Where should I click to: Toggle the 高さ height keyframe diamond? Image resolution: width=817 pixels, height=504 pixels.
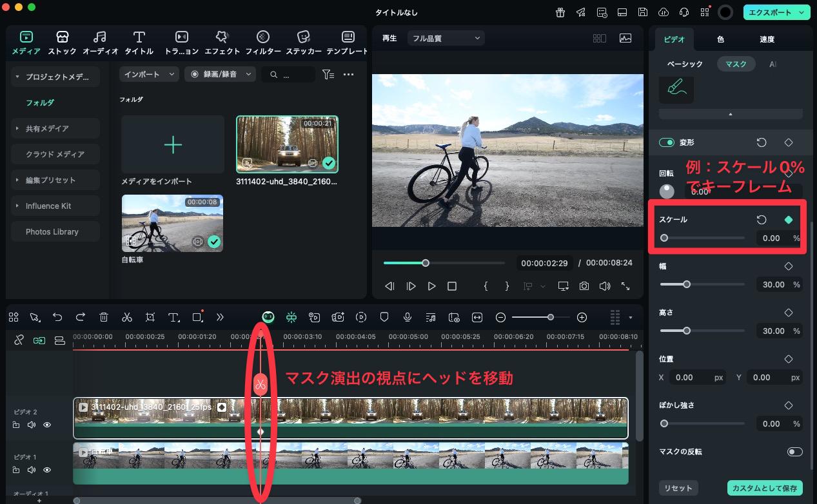788,313
